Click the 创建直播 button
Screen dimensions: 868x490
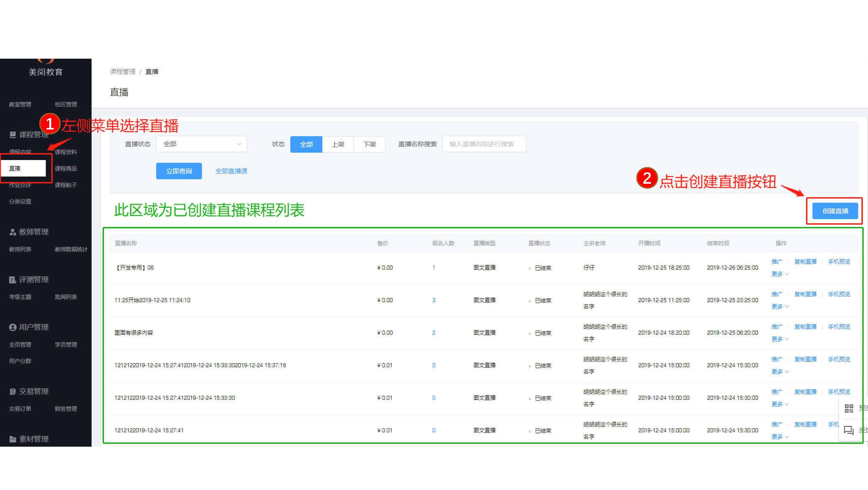835,211
